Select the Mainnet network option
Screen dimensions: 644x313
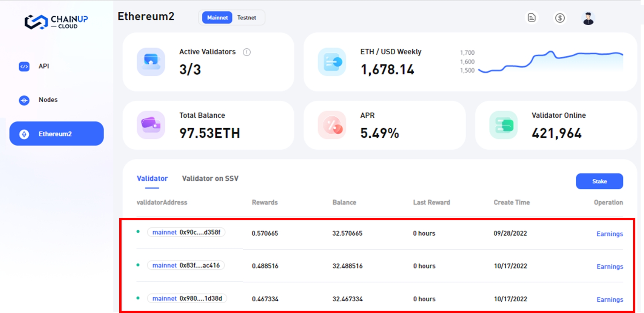pos(217,18)
